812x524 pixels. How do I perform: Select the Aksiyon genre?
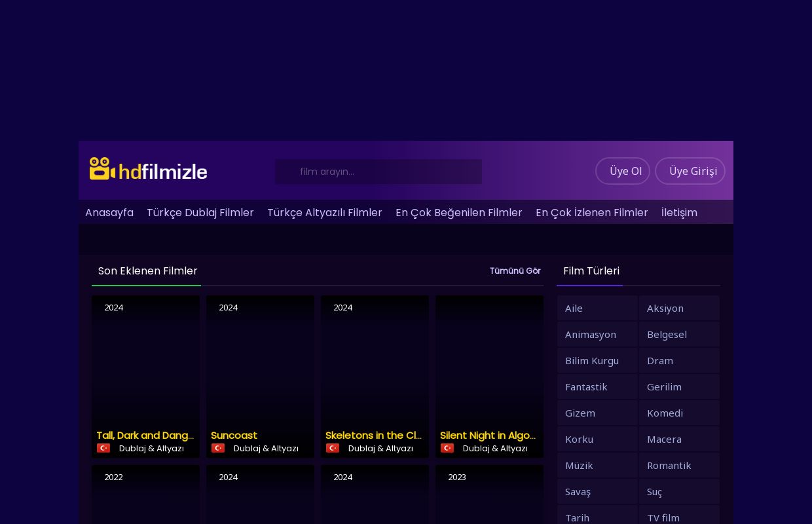pyautogui.click(x=679, y=308)
